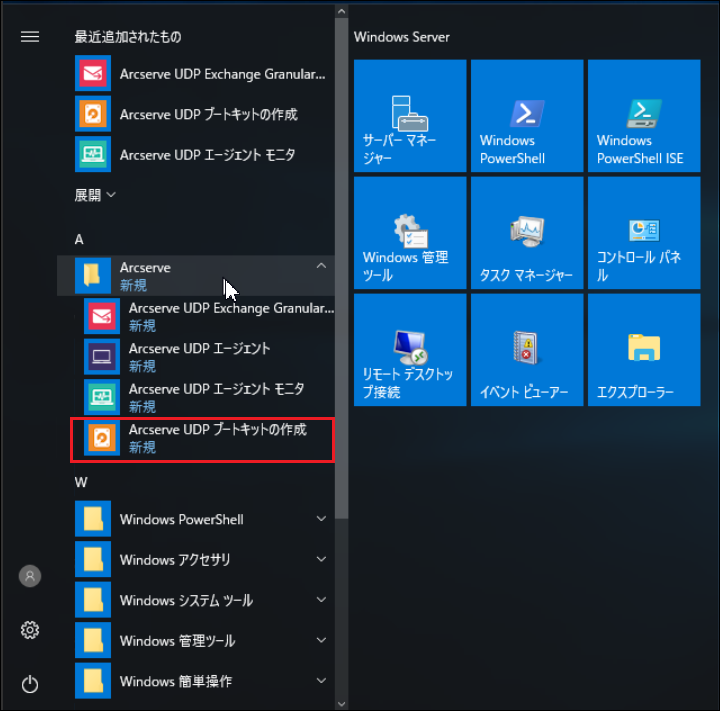Click orange boot kit icon under Arcserve folder
The height and width of the screenshot is (711, 720).
(102, 437)
